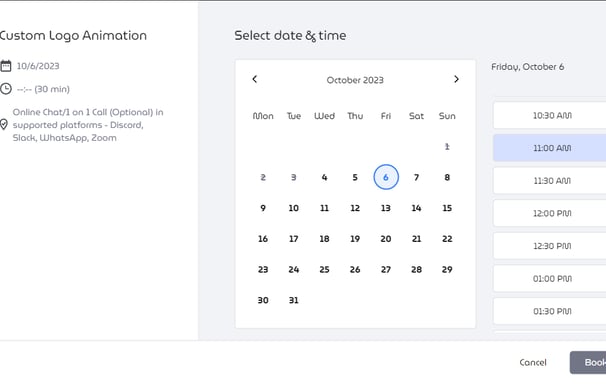Click the calendar icon beside 10/6/2023
Viewport: 606px width, 384px height.
point(6,66)
